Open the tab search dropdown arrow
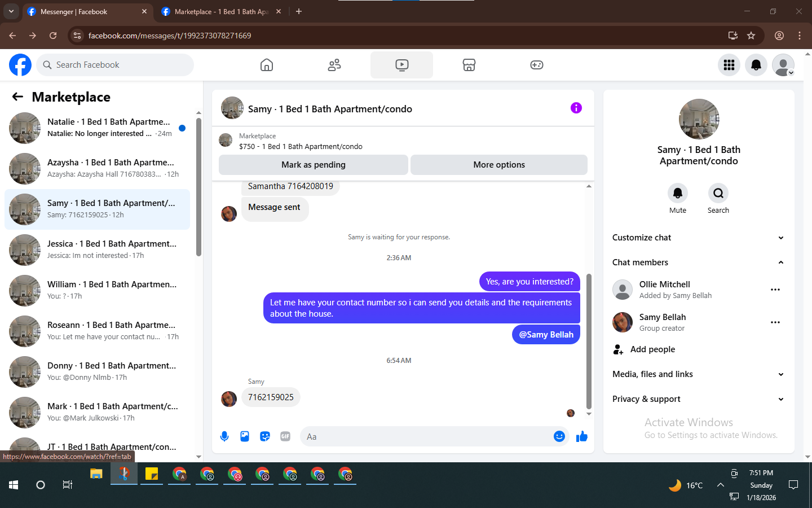812x508 pixels. coord(11,11)
